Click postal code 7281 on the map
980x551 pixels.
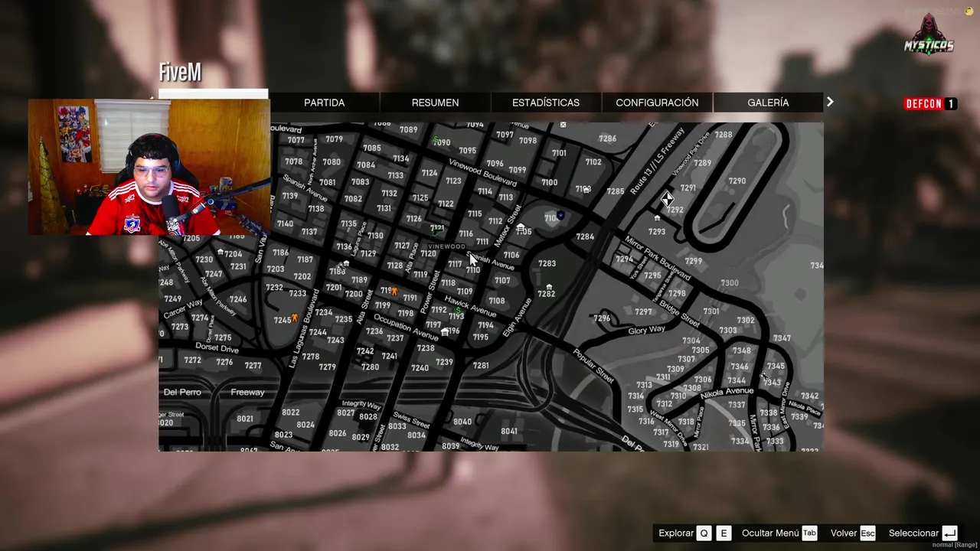[481, 366]
